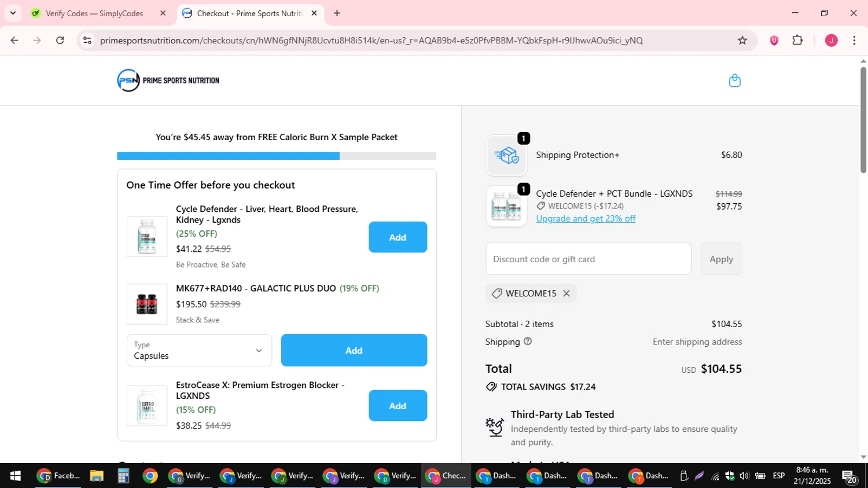The width and height of the screenshot is (868, 488).
Task: Close the Verify Codes SimplyCodes tab
Action: (163, 13)
